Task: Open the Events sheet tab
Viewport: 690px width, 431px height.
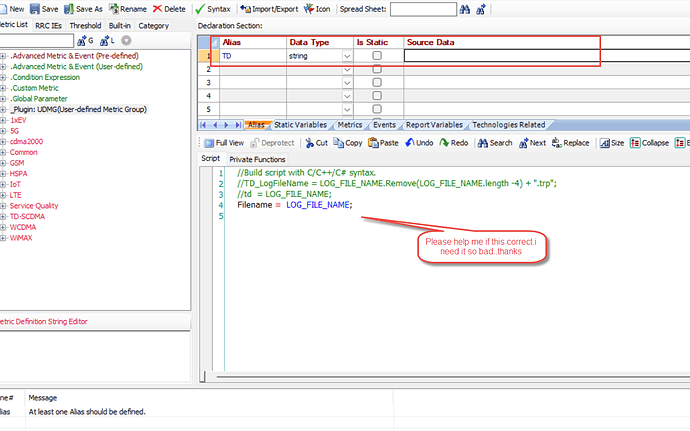Action: [385, 125]
